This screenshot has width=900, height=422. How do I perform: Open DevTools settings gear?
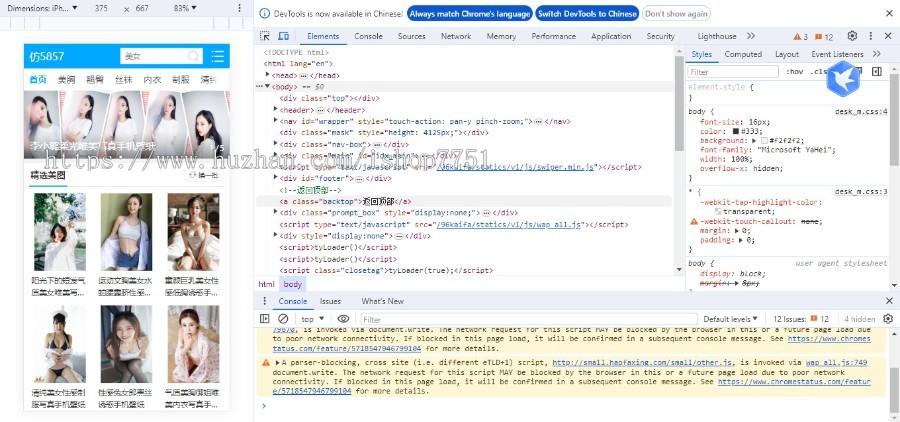point(852,36)
